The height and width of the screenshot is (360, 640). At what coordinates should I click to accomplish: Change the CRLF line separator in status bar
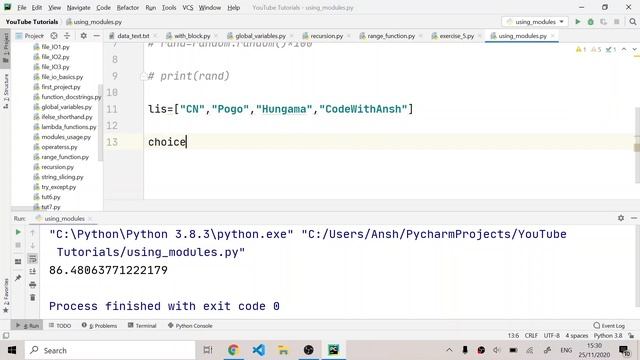click(x=531, y=336)
